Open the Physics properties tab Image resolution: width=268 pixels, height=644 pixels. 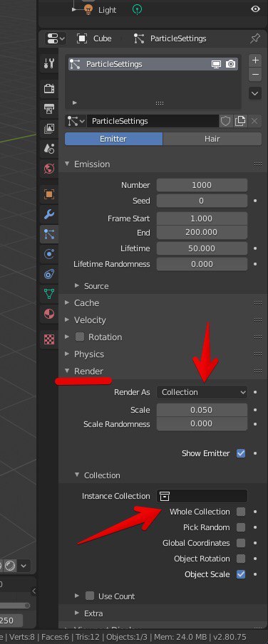(x=49, y=254)
